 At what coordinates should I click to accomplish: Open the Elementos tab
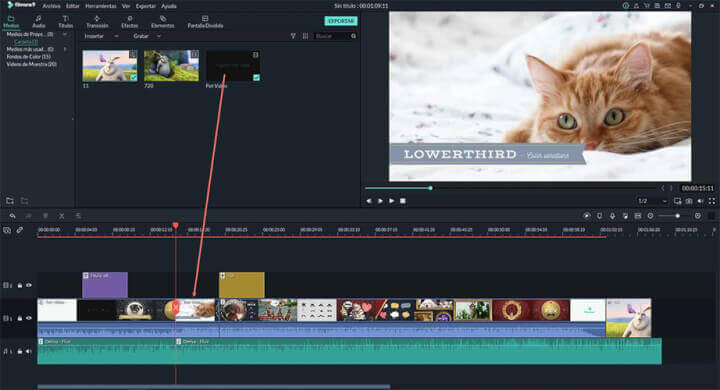click(163, 22)
